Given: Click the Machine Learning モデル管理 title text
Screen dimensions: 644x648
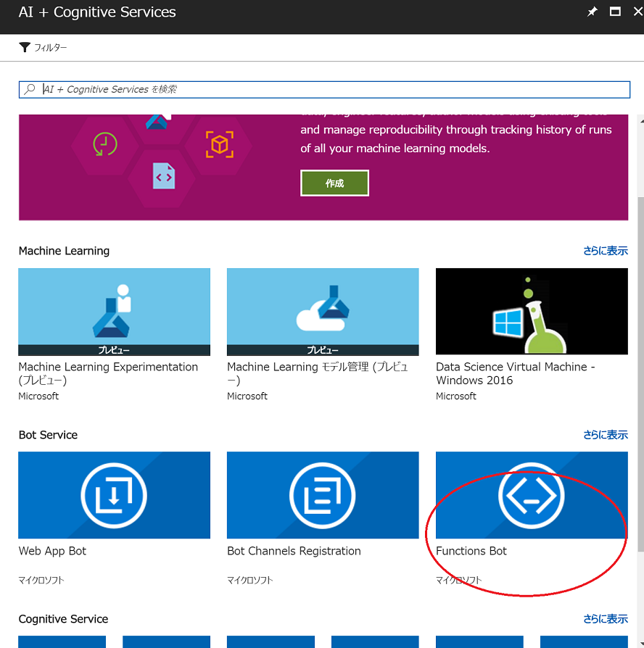Looking at the screenshot, I should 317,373.
